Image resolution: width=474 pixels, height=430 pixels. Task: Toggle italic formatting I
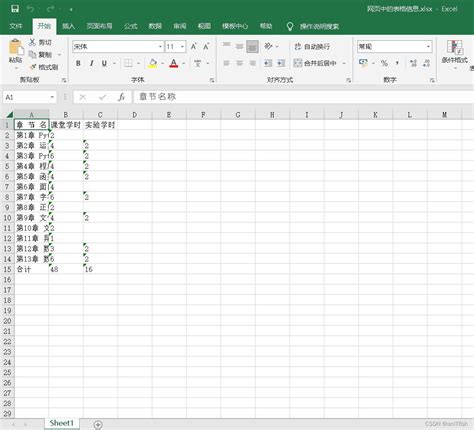[91, 63]
